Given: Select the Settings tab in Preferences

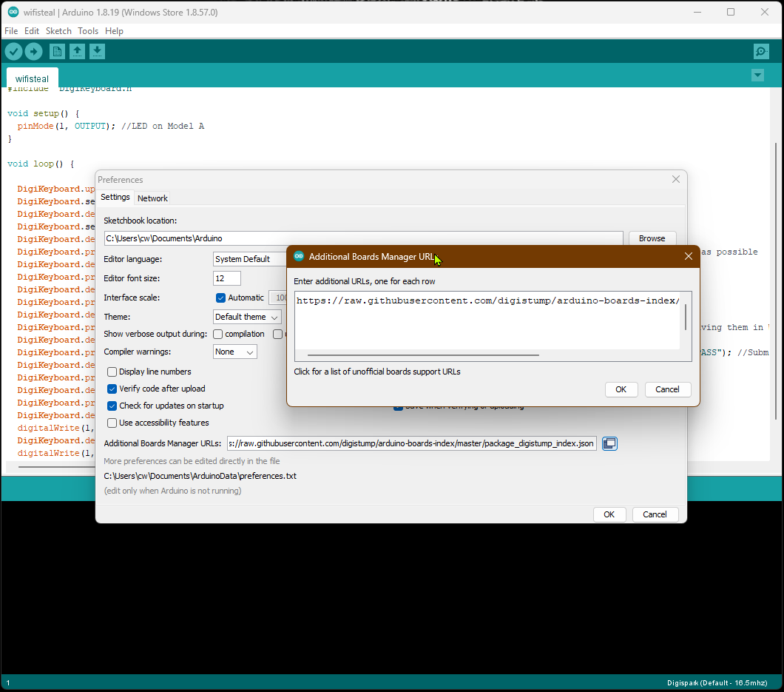Looking at the screenshot, I should point(115,197).
